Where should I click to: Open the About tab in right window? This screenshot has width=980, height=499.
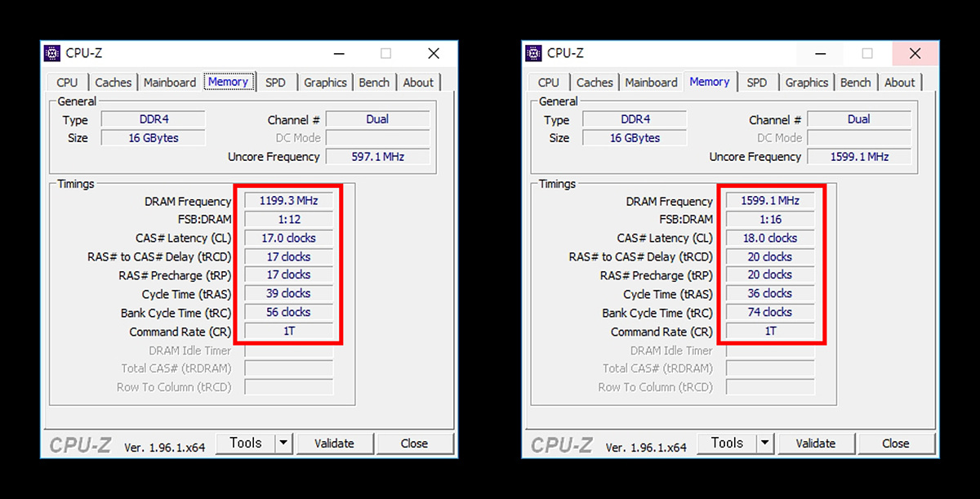click(900, 82)
